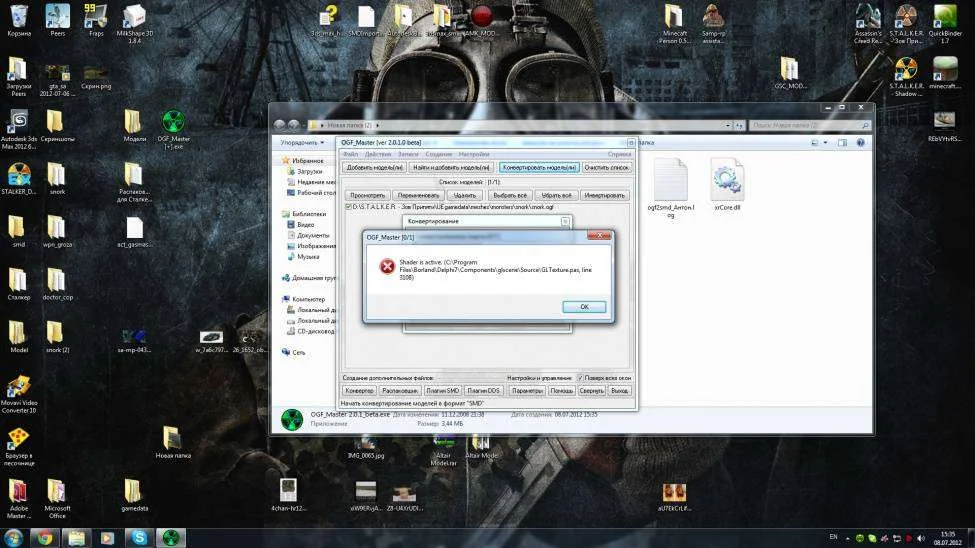Viewport: 975px width, 548px height.
Task: Open the Создание menu in OGF_Master
Action: [x=439, y=154]
